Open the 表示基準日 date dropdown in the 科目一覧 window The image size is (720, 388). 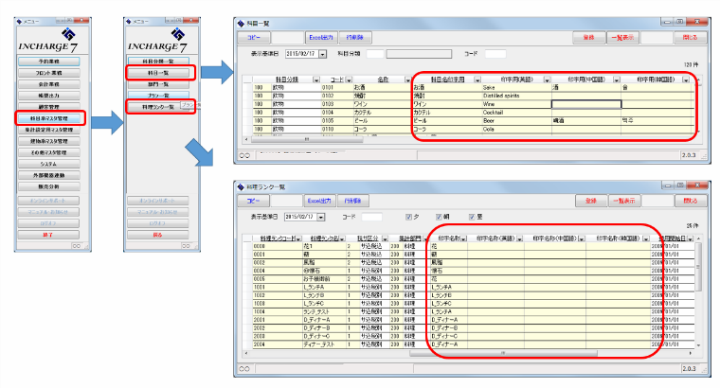(323, 54)
